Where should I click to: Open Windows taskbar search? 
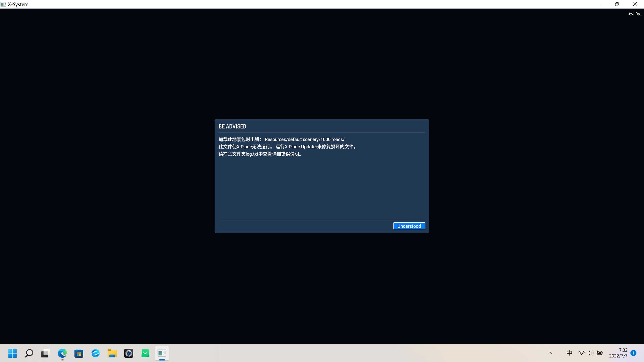[29, 353]
